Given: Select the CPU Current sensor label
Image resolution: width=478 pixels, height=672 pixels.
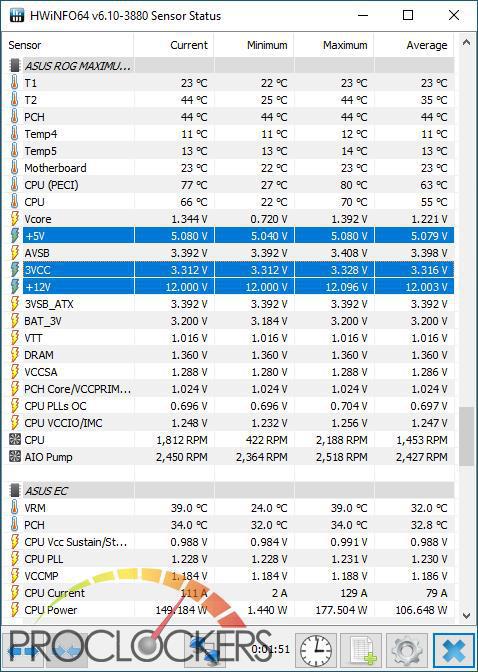Looking at the screenshot, I should click(54, 593).
